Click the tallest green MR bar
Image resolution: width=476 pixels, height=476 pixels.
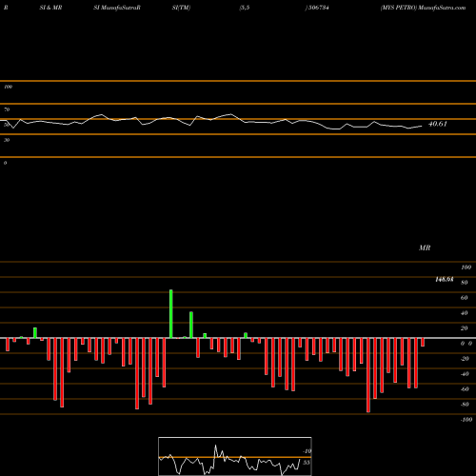[171, 314]
